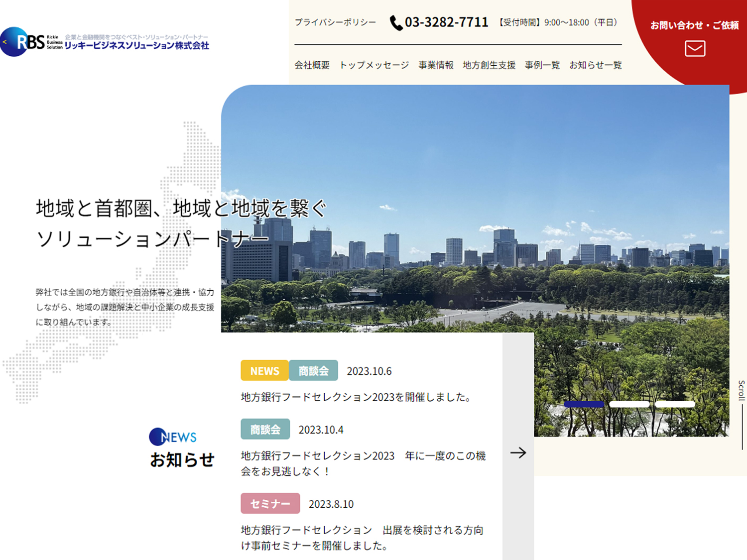Click the phone handset icon

click(x=396, y=23)
